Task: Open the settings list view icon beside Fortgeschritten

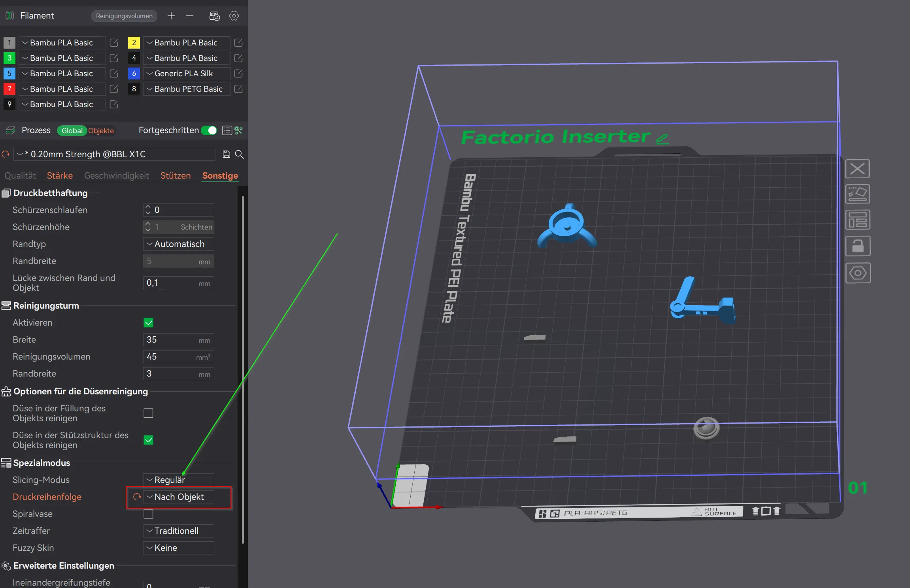Action: click(227, 130)
